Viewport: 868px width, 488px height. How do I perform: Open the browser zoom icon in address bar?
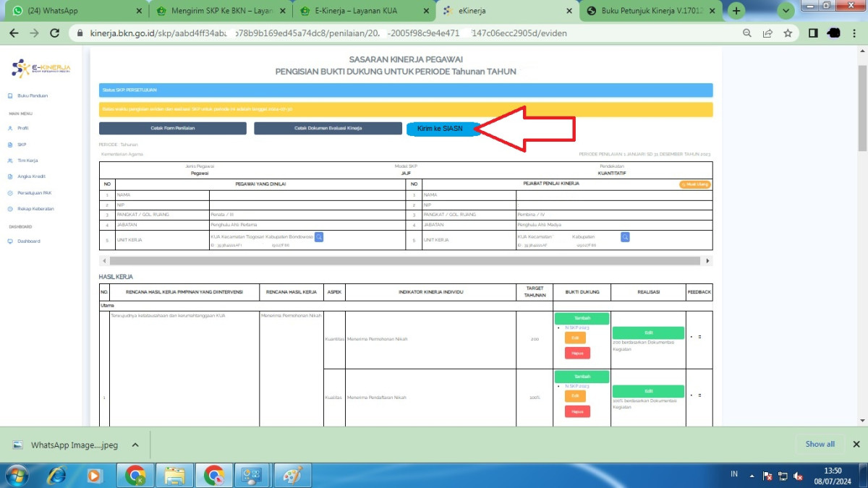click(x=747, y=33)
